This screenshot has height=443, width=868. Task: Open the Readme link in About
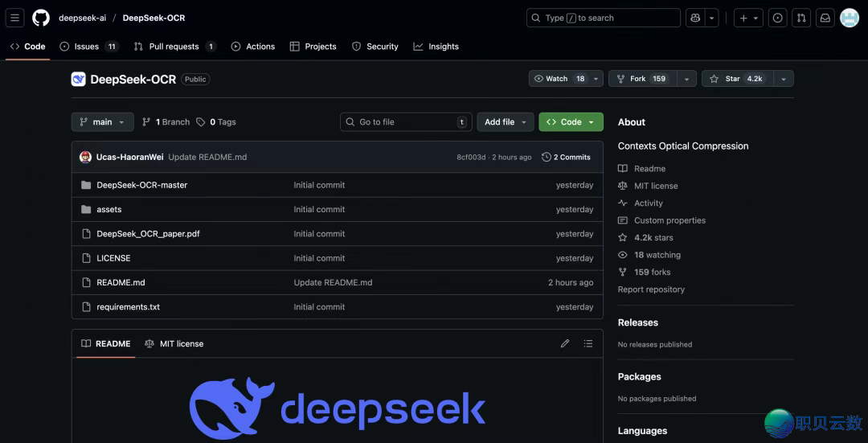[642, 168]
